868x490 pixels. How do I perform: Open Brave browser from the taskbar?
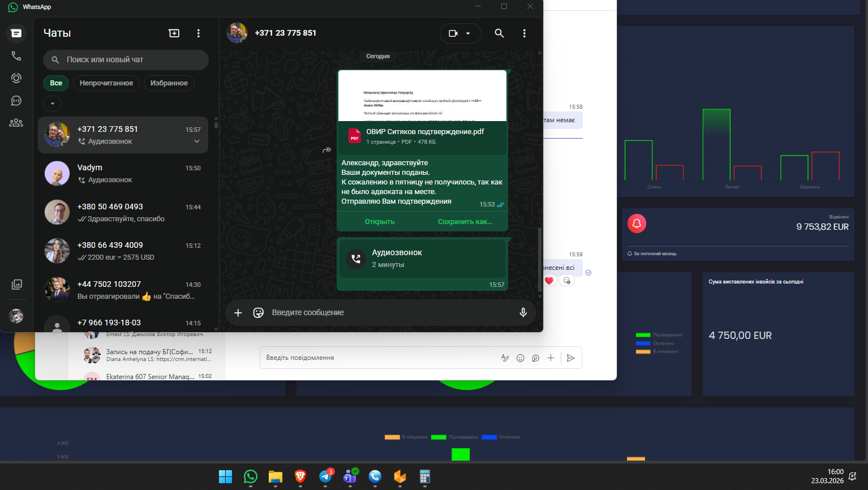(300, 477)
